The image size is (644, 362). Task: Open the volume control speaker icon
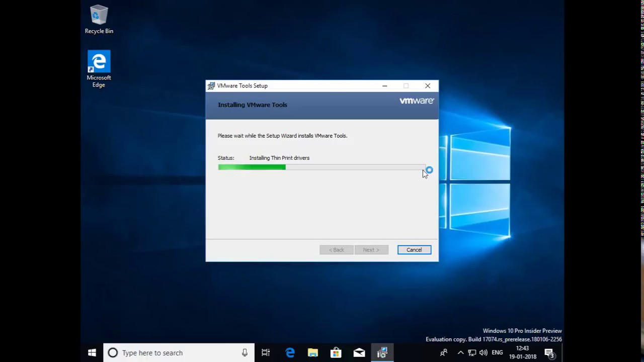[x=484, y=353]
